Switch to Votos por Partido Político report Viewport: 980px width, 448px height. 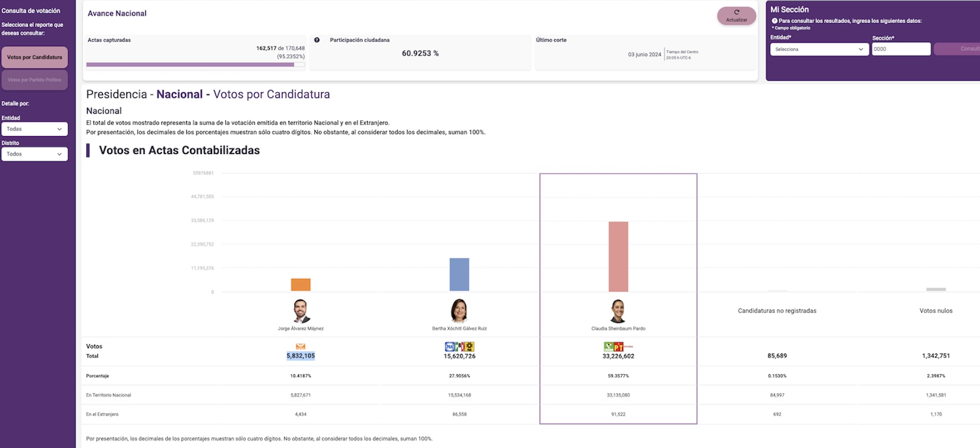click(35, 80)
